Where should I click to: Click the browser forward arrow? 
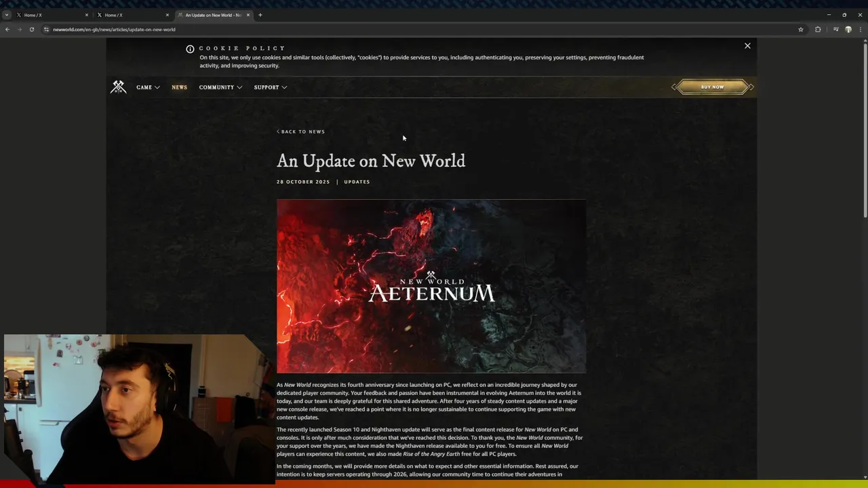coord(20,29)
